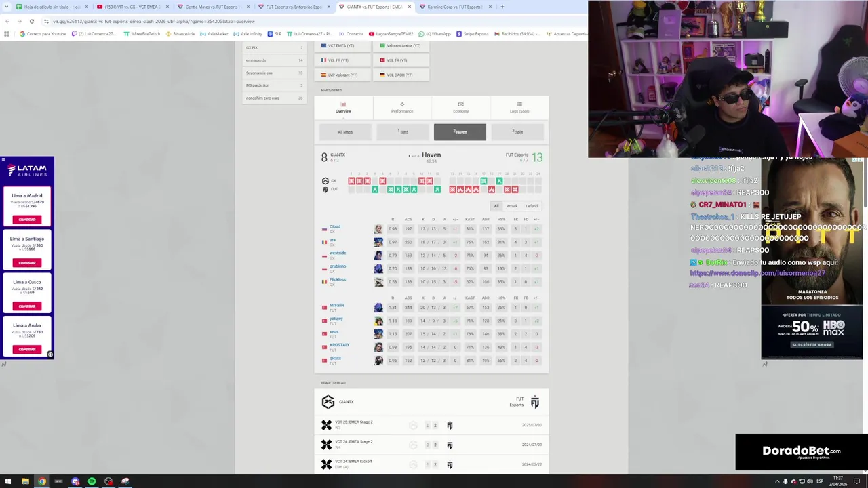Click the Overview bar chart icon
Image resolution: width=868 pixels, height=488 pixels.
tap(343, 104)
